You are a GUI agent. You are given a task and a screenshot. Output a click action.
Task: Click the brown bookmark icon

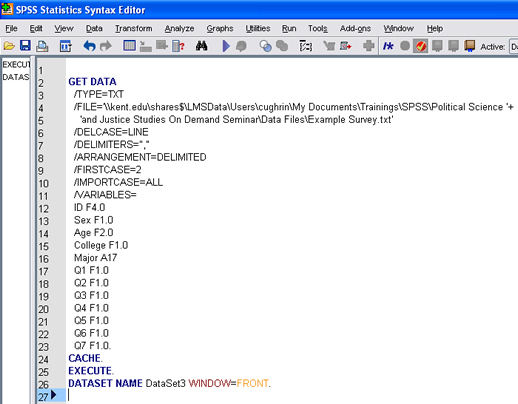470,46
